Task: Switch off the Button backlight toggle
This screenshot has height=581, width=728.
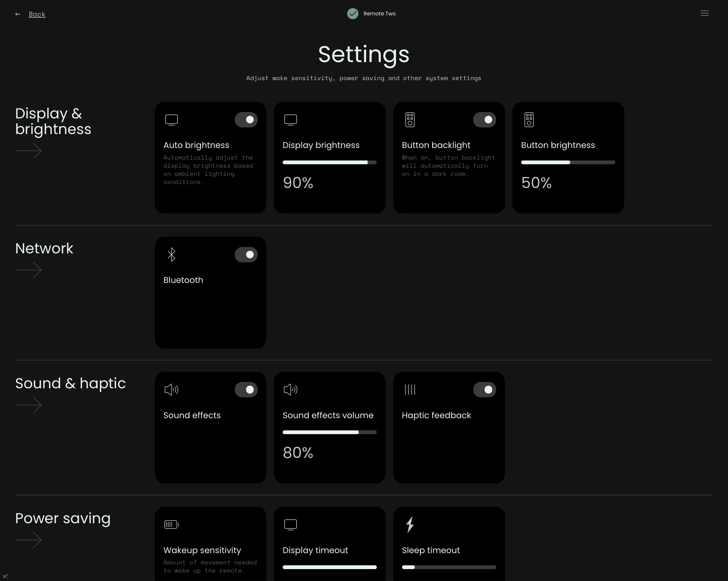Action: coord(484,120)
